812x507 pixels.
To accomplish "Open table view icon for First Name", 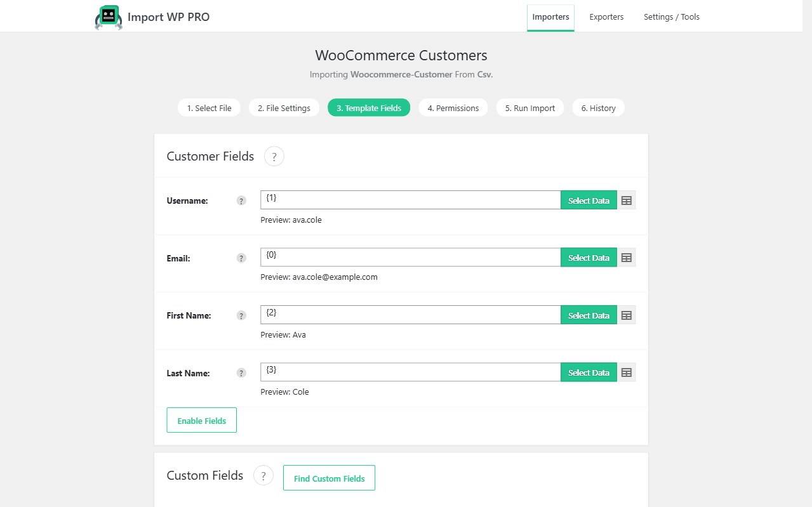I will pos(627,315).
